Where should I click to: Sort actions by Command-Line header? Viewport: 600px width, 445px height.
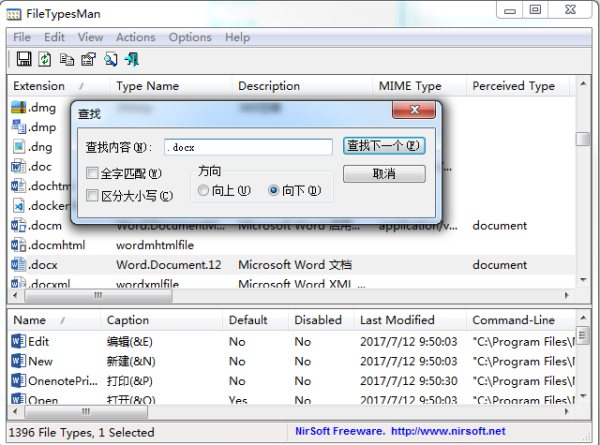(521, 320)
